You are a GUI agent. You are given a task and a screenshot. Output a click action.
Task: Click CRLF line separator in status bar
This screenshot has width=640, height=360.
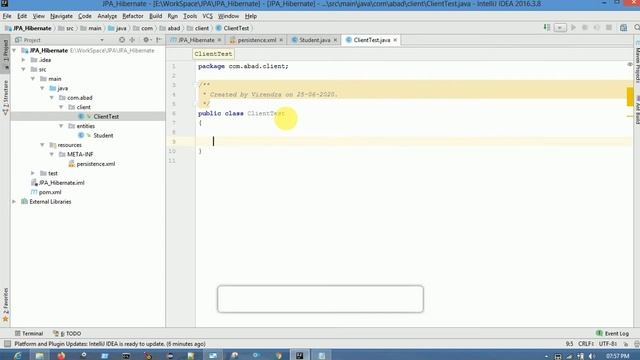click(x=586, y=344)
